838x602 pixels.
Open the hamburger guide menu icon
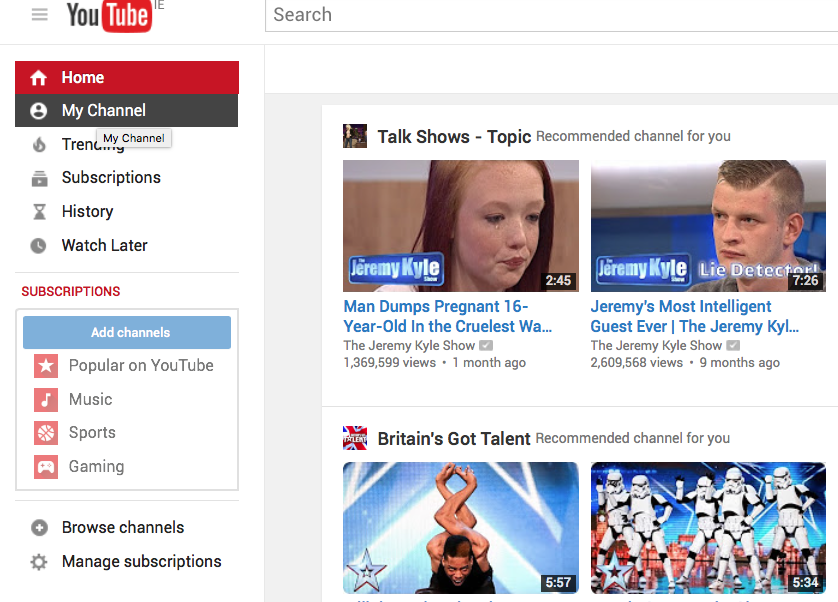[x=40, y=14]
